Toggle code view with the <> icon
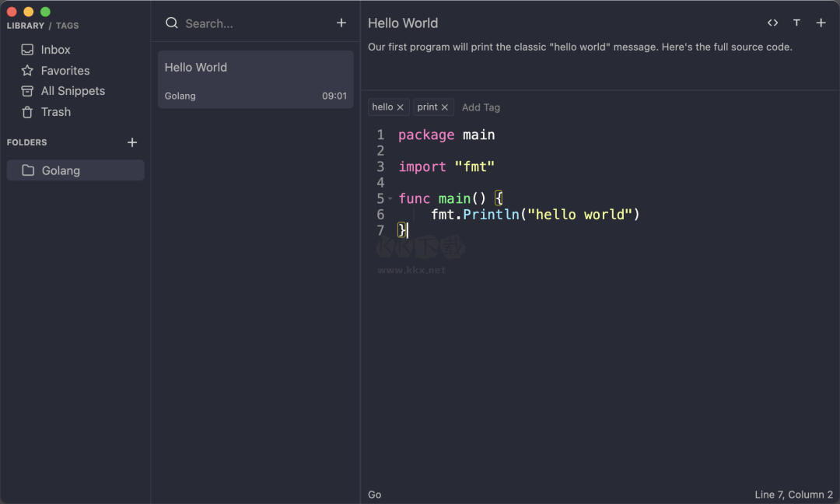This screenshot has height=504, width=840. point(772,23)
